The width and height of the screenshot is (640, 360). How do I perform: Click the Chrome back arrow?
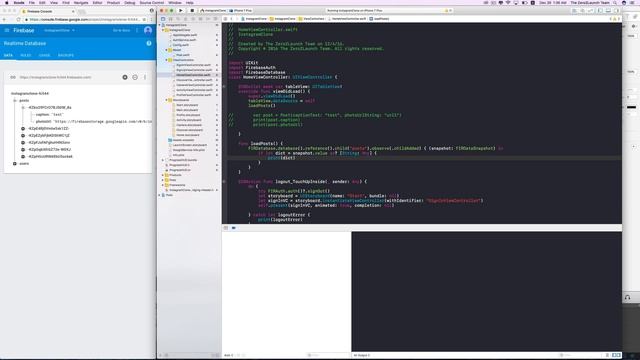point(4,19)
